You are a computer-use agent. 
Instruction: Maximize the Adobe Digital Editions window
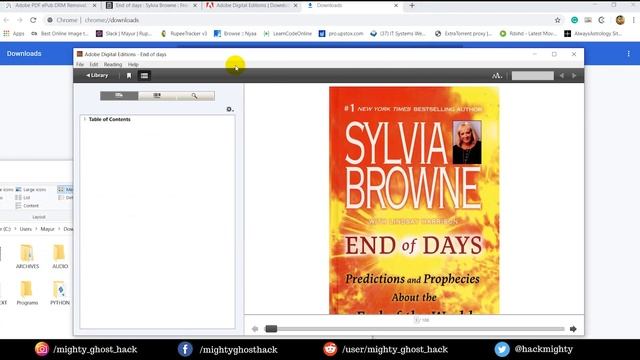554,54
